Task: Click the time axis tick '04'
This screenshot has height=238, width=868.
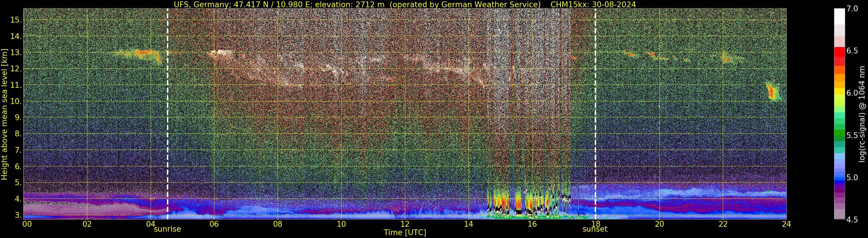Action: click(x=151, y=224)
